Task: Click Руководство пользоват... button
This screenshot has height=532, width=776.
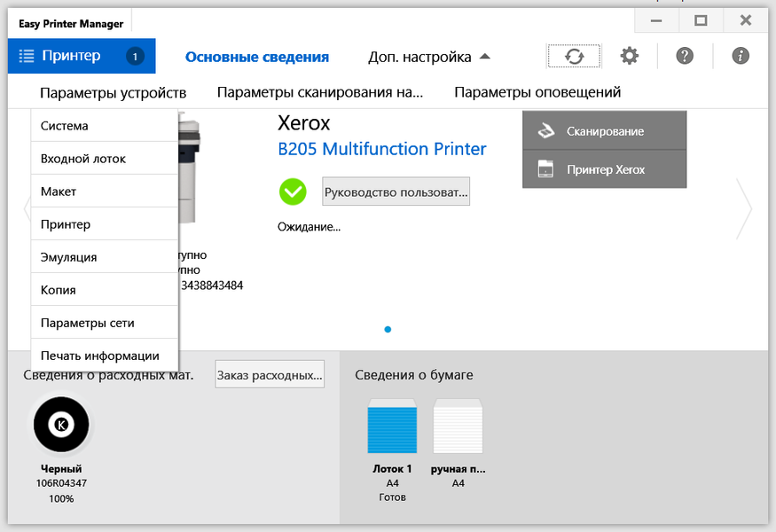Action: point(396,192)
